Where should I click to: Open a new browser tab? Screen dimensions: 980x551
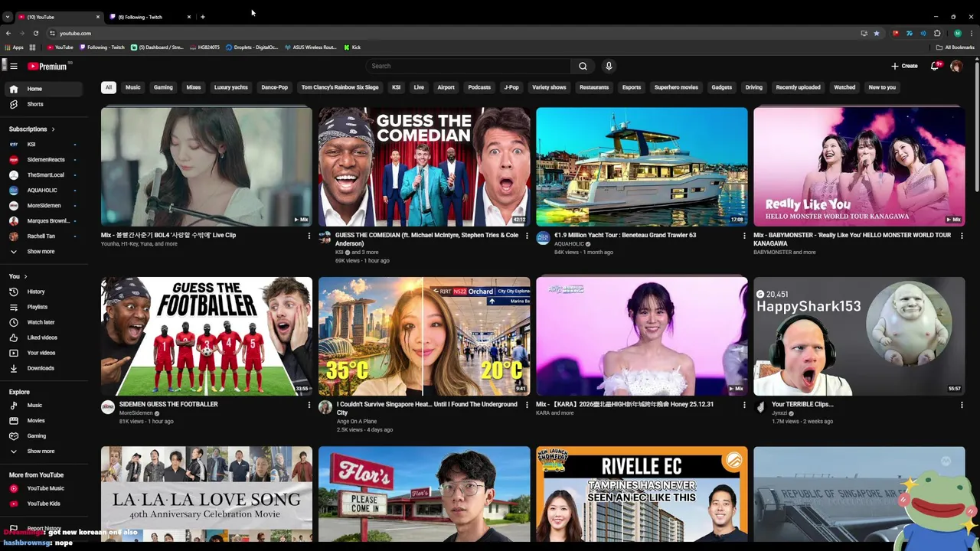203,17
